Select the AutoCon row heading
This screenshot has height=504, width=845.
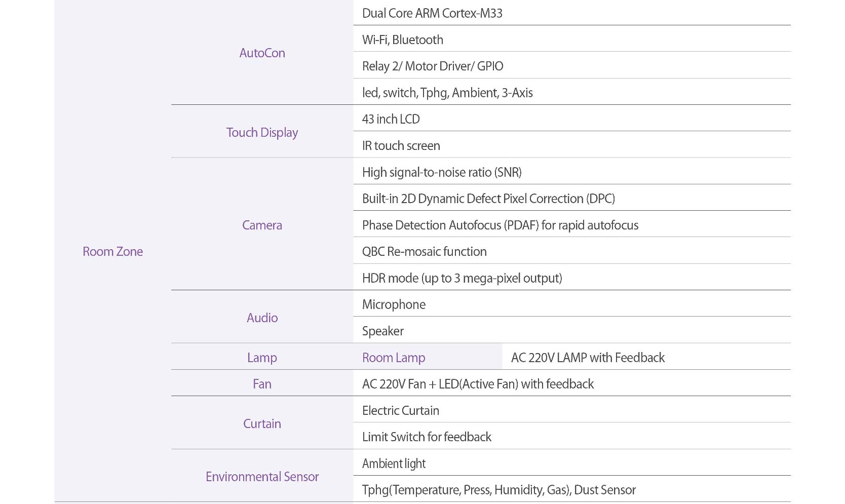click(262, 53)
